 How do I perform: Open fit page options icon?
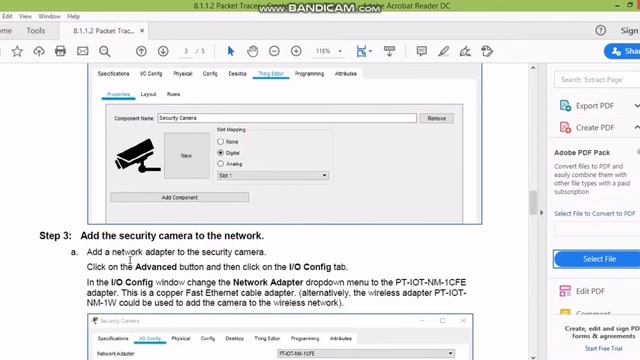pyautogui.click(x=363, y=51)
